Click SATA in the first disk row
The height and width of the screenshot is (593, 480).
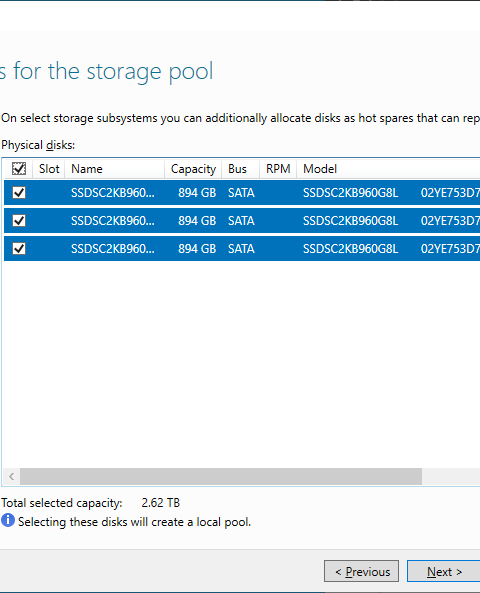pos(241,193)
